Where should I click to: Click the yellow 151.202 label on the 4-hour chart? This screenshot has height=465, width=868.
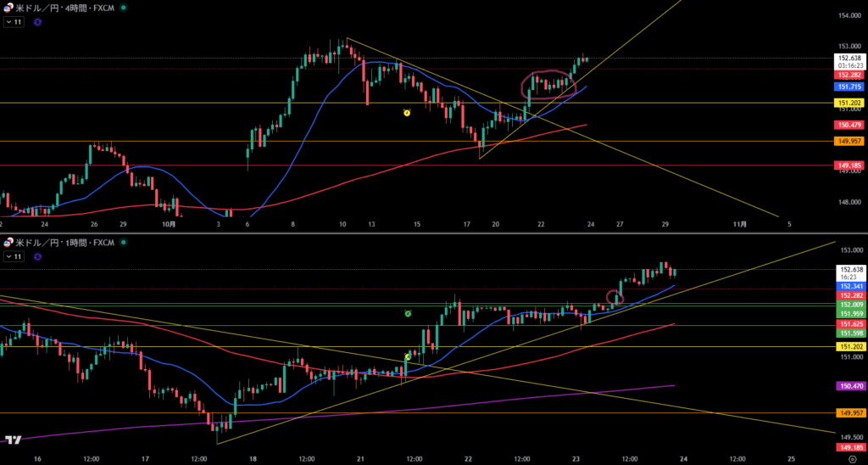click(x=850, y=103)
